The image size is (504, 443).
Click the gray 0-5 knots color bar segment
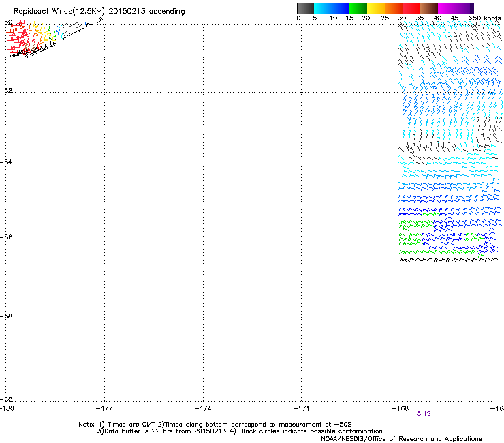(x=305, y=8)
